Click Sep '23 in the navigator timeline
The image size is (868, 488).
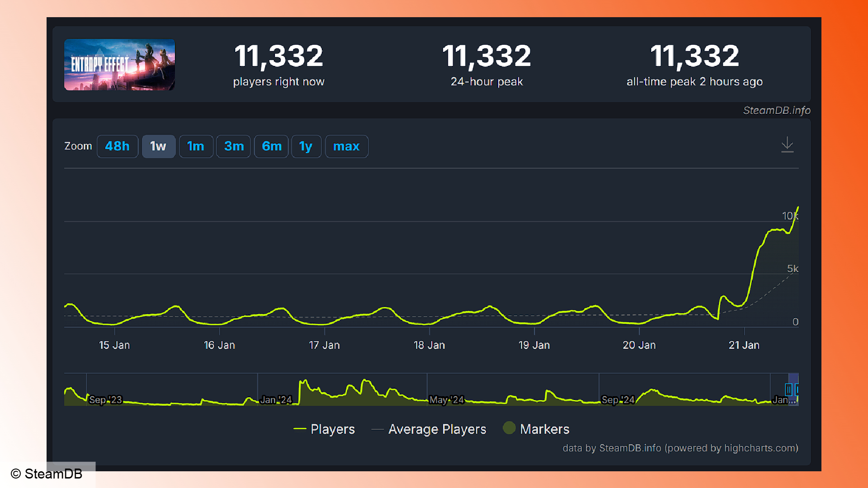[105, 400]
